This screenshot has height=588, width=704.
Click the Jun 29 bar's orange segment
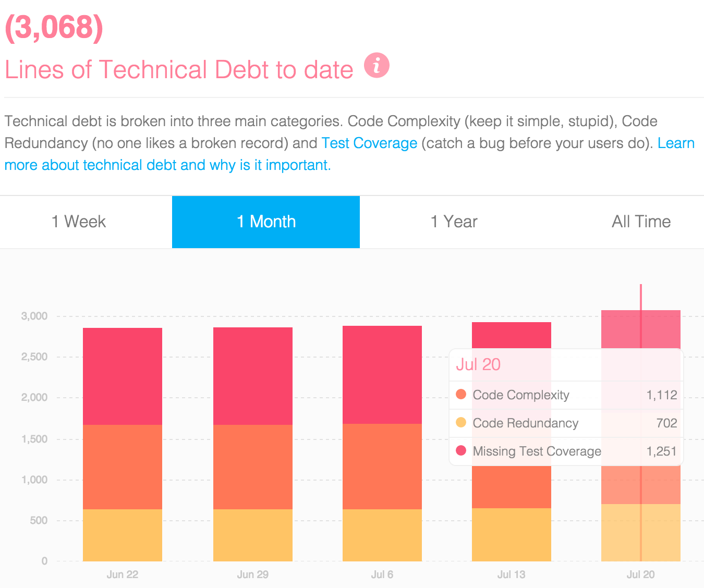point(253,467)
